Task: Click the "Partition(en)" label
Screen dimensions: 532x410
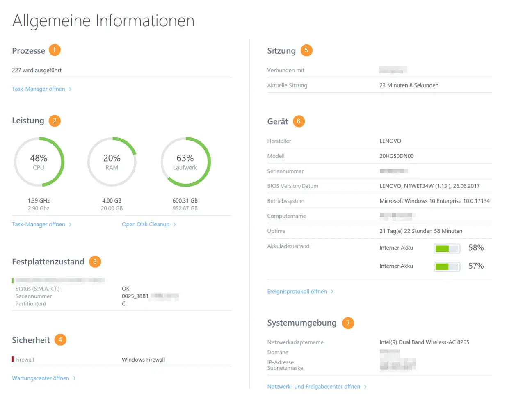Action: pos(31,304)
